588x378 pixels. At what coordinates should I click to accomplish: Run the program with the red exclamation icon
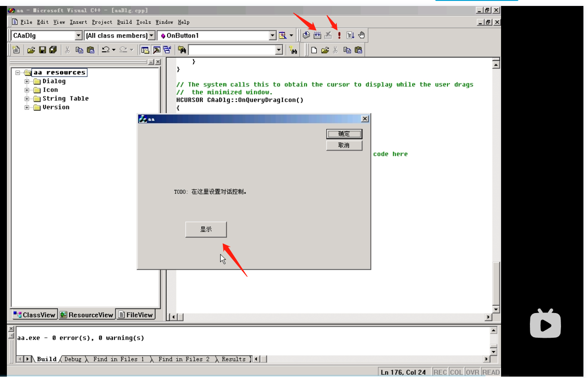[340, 35]
